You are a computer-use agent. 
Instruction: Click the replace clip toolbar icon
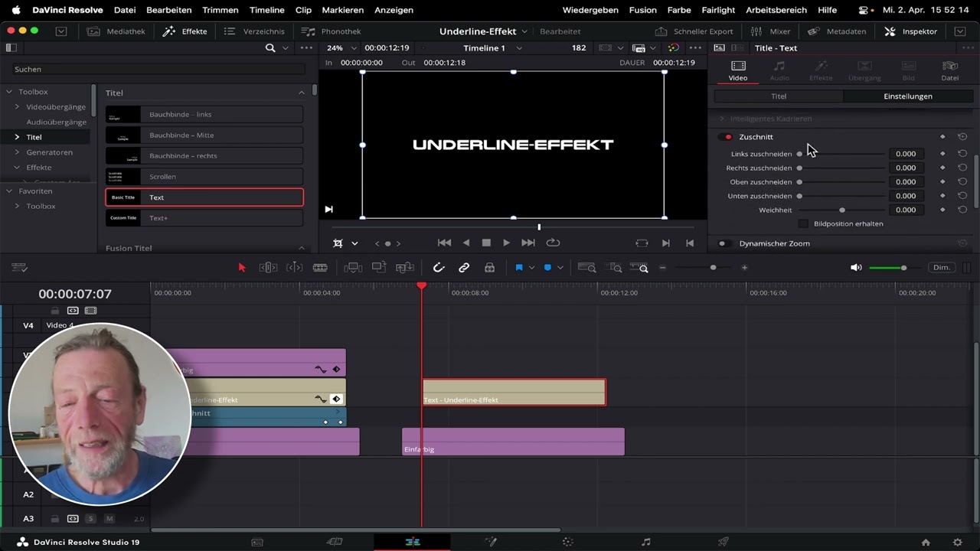(405, 267)
